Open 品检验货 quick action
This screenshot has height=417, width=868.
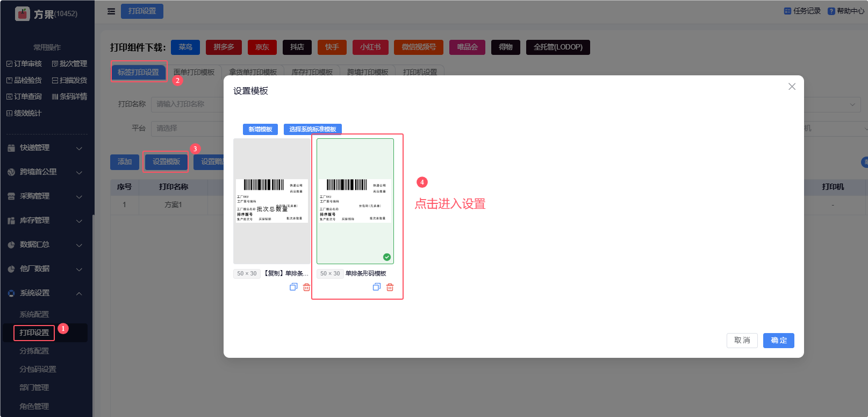pyautogui.click(x=24, y=80)
